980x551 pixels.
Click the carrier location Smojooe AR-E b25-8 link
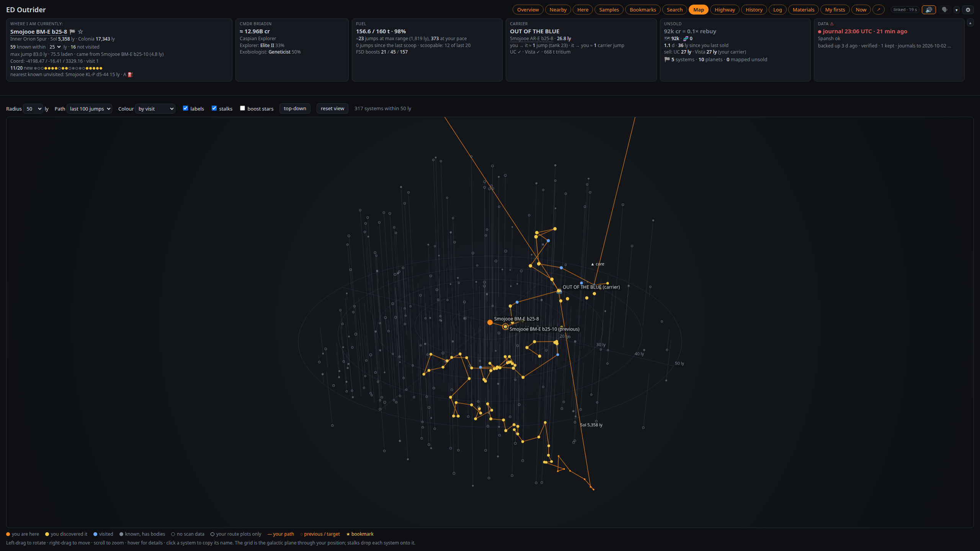pyautogui.click(x=531, y=39)
